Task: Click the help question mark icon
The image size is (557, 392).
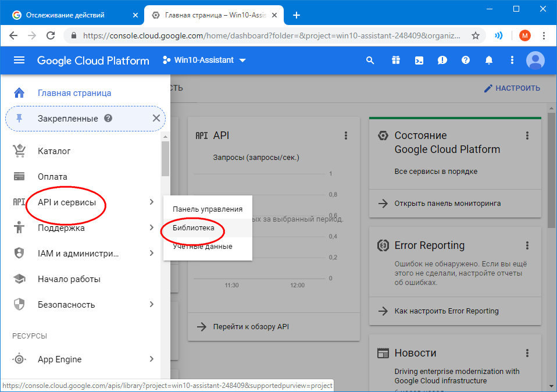Action: (x=465, y=60)
